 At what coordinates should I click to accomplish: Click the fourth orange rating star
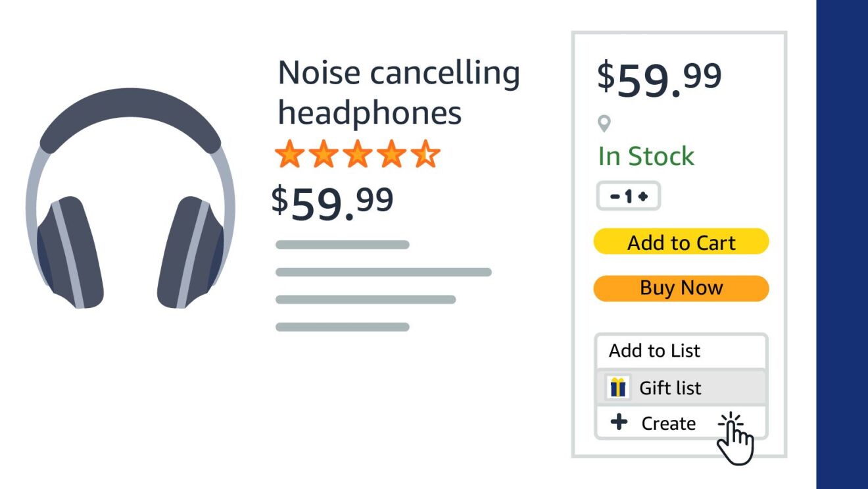(x=392, y=155)
